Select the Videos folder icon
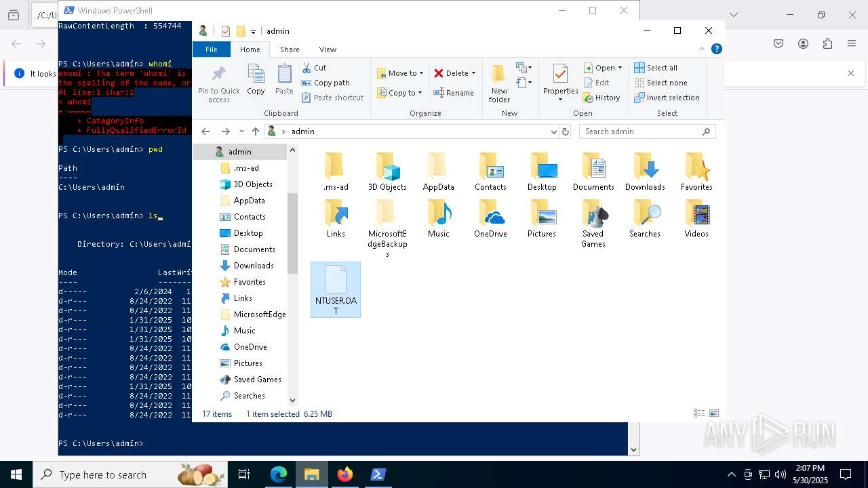 [696, 213]
